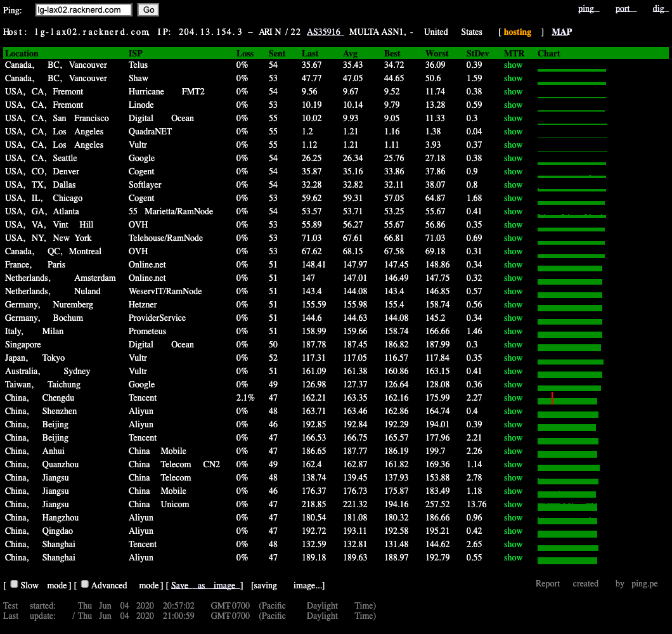Viewport: 672px width, 634px height.
Task: Click the IP address 204.13.154.3 text
Action: 210,32
